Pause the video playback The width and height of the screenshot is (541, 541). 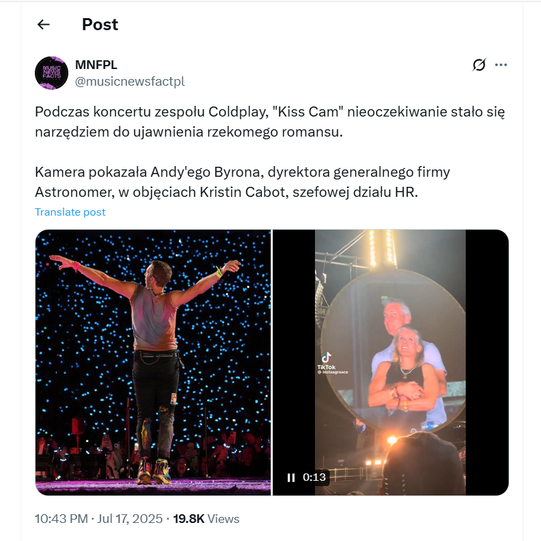(x=291, y=478)
